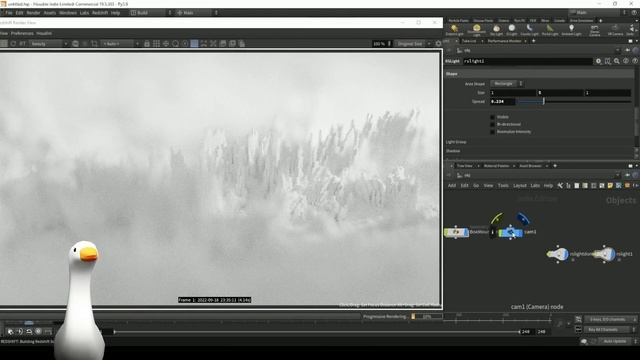The height and width of the screenshot is (360, 640).
Task: Switch to the Performance Monitor tab
Action: tap(504, 41)
